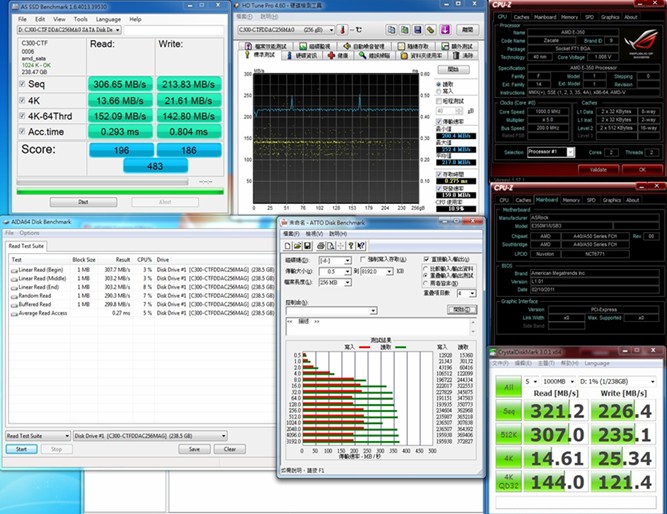The image size is (667, 514).
Task: Click CrystalDiskMark 4K QD32 test button
Action: 509,482
